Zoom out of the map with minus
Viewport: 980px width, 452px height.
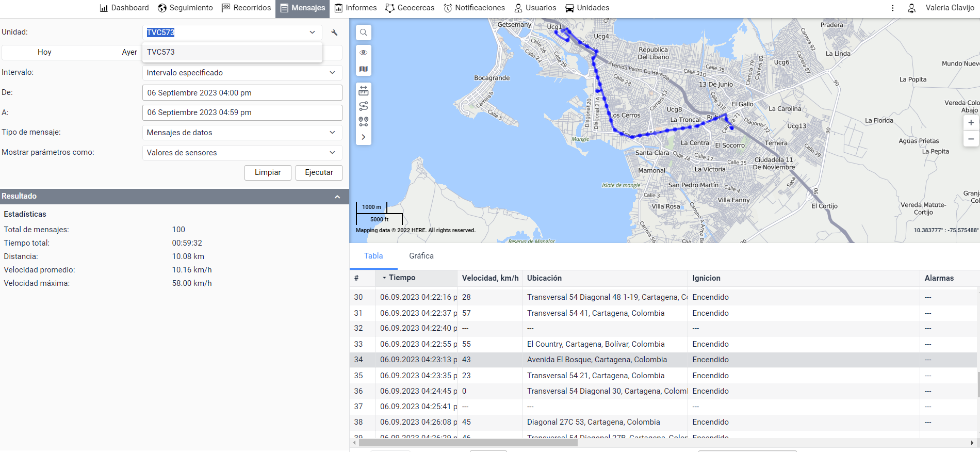point(971,139)
